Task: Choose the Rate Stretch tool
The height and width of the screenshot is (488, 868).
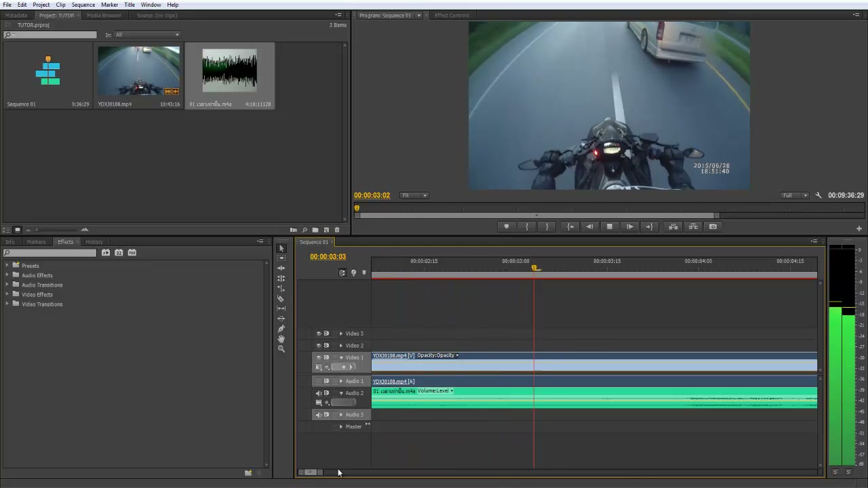Action: pyautogui.click(x=281, y=289)
